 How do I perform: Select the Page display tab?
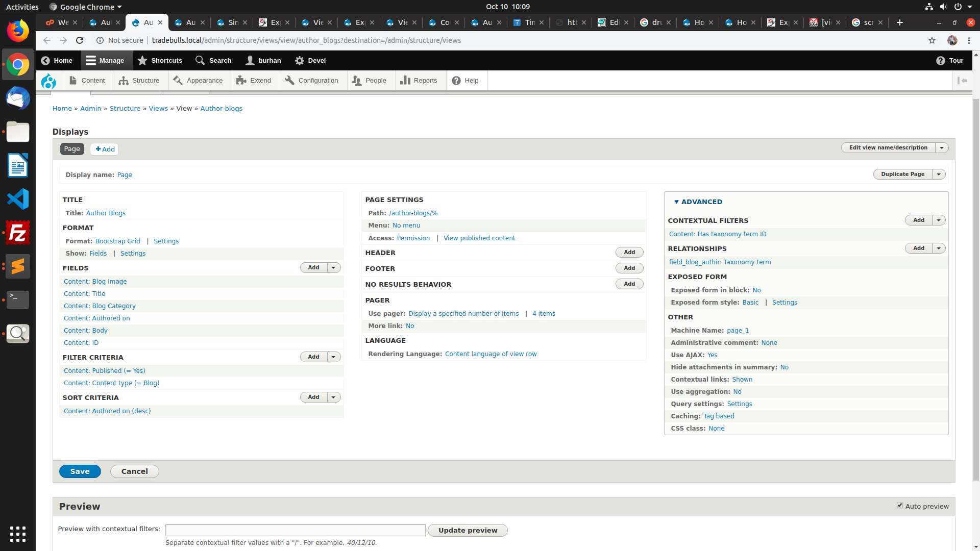[72, 149]
